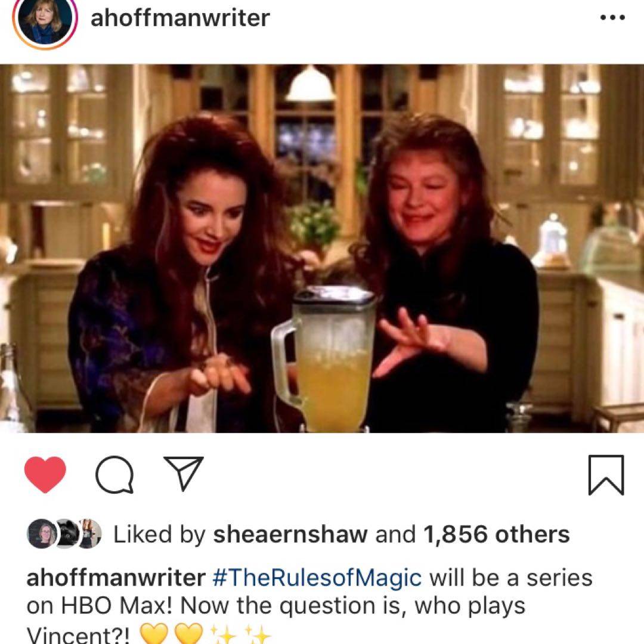Tap the yellow heart emojis in caption
This screenshot has width=644, height=644.
[172, 633]
